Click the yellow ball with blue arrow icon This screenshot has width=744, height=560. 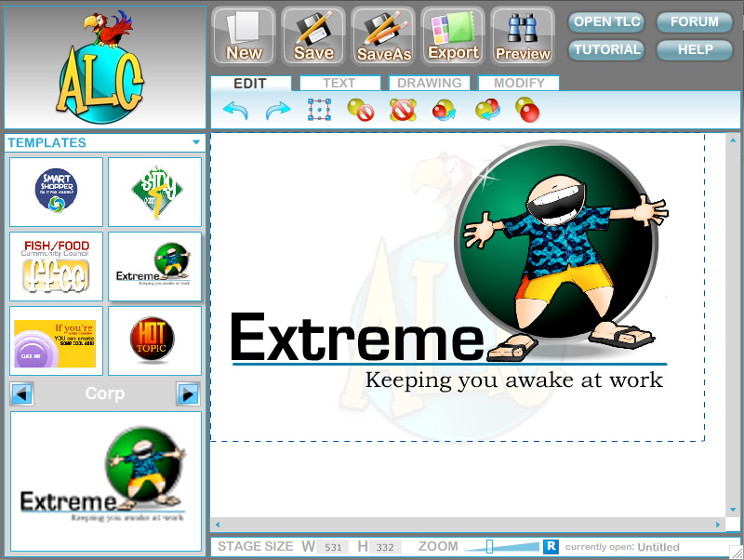pyautogui.click(x=487, y=110)
